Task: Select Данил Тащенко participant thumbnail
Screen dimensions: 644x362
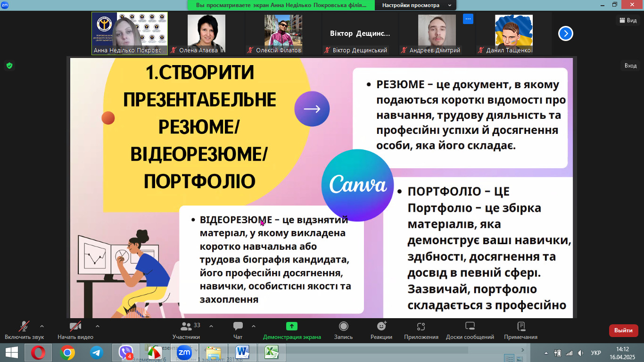Action: 513,33
